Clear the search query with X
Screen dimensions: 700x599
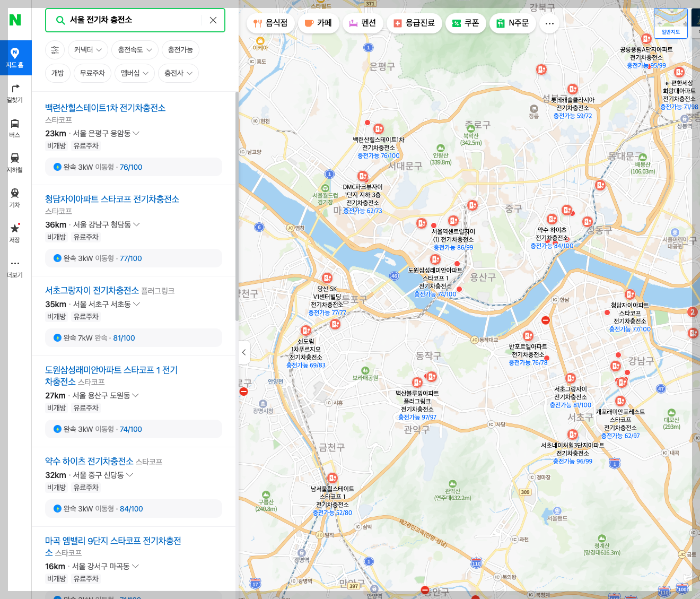pyautogui.click(x=213, y=20)
